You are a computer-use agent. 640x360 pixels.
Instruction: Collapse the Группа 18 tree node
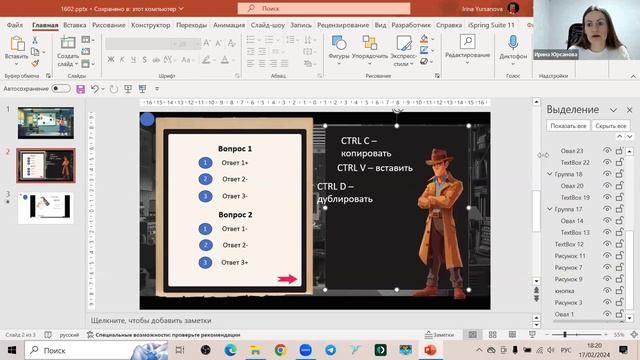click(549, 174)
